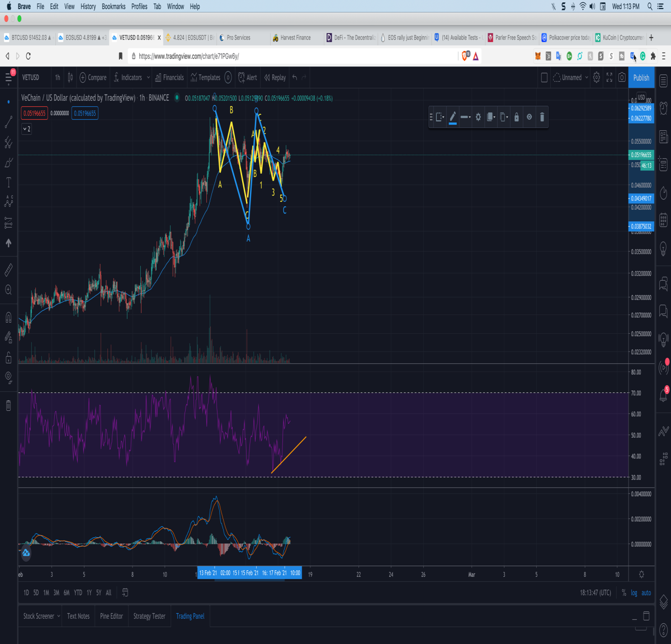Viewport: 671px width, 644px height.
Task: Expand the Indicators favorites dropdown arrow
Action: 148,78
